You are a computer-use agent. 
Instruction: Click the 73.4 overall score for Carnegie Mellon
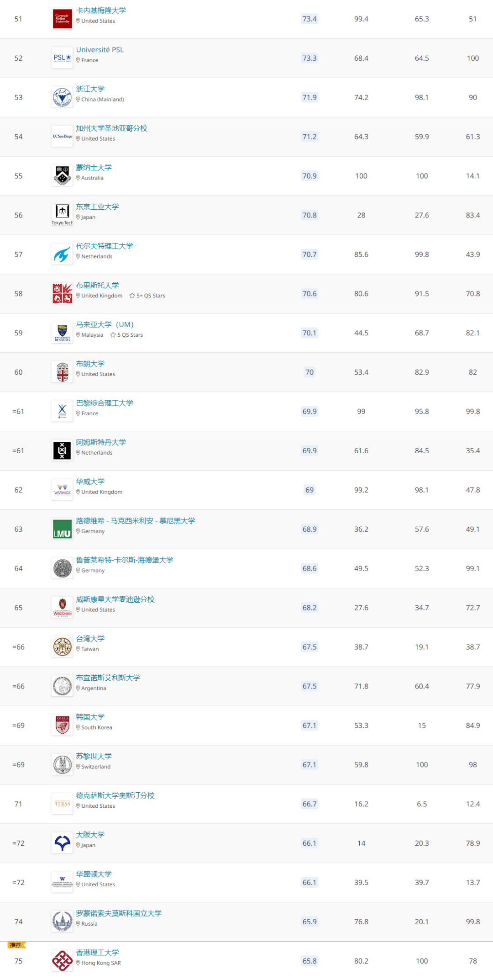pos(309,19)
